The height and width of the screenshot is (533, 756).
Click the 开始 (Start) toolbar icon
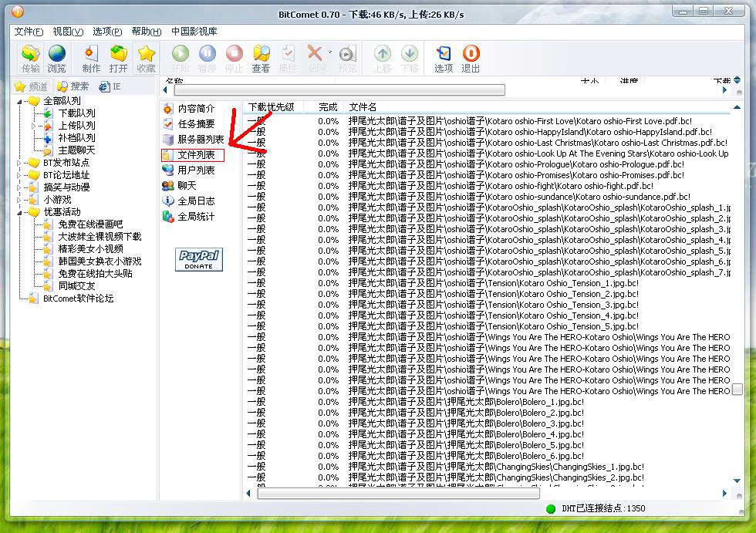pos(181,59)
